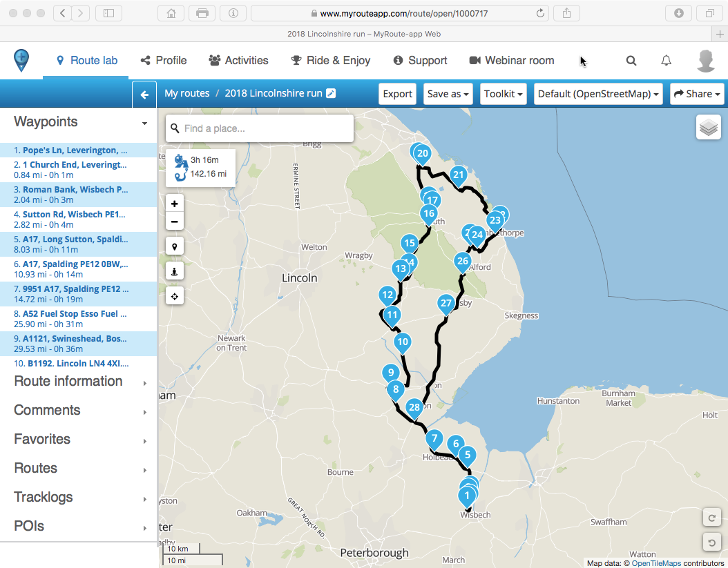
Task: Zoom in on the map
Action: click(x=174, y=204)
